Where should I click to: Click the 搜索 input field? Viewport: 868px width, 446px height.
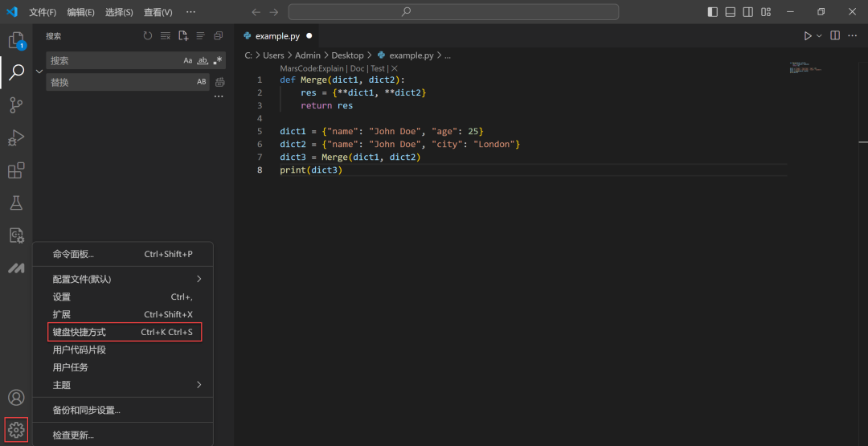[x=113, y=60]
